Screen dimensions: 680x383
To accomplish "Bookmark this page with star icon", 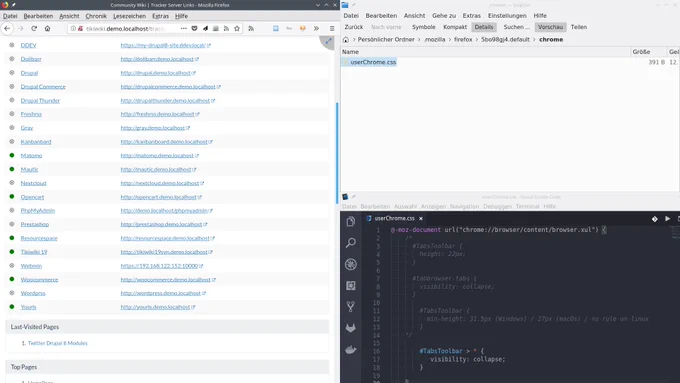I will (237, 29).
